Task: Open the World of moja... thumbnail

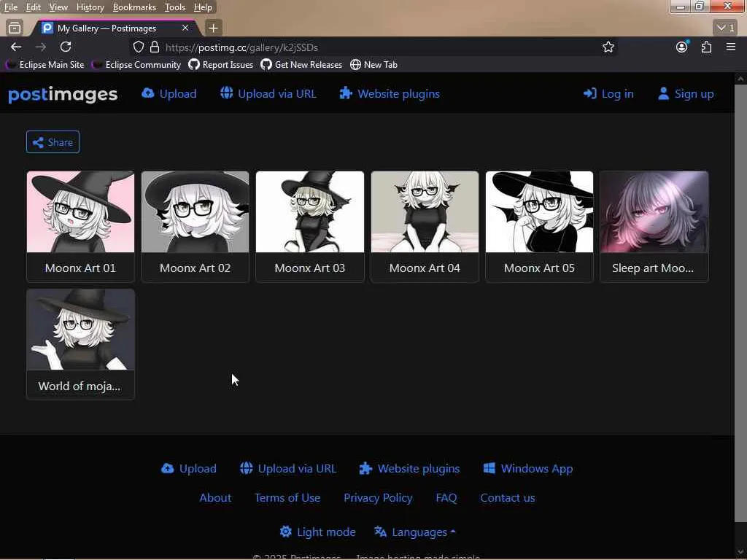Action: 80,330
